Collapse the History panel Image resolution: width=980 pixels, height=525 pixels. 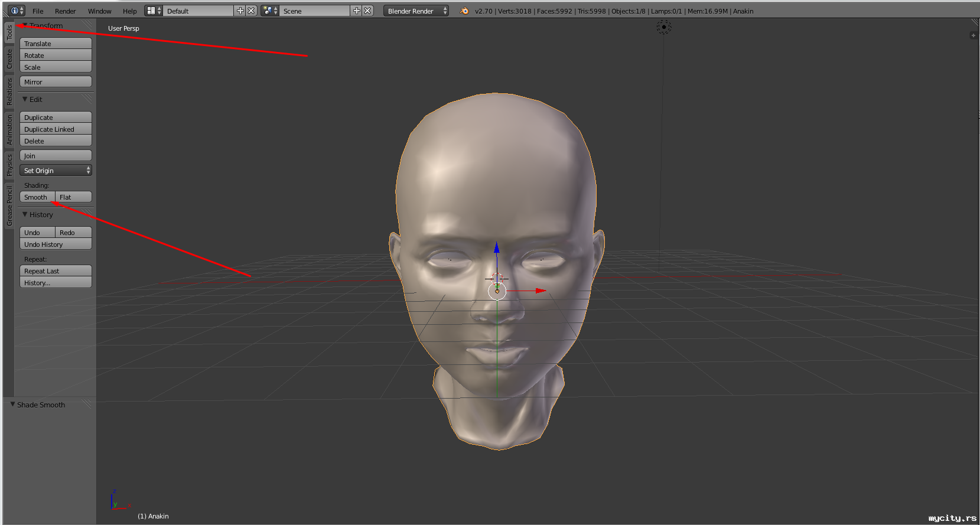(25, 214)
